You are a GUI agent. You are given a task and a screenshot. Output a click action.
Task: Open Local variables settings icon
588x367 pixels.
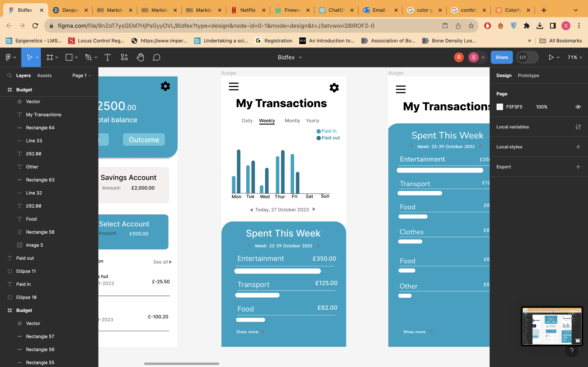pyautogui.click(x=578, y=127)
